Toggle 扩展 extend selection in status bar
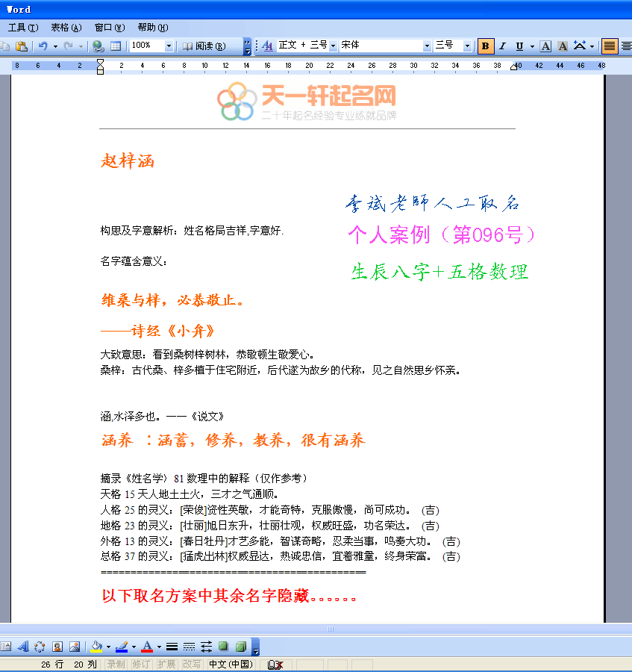632x672 pixels. 166,665
